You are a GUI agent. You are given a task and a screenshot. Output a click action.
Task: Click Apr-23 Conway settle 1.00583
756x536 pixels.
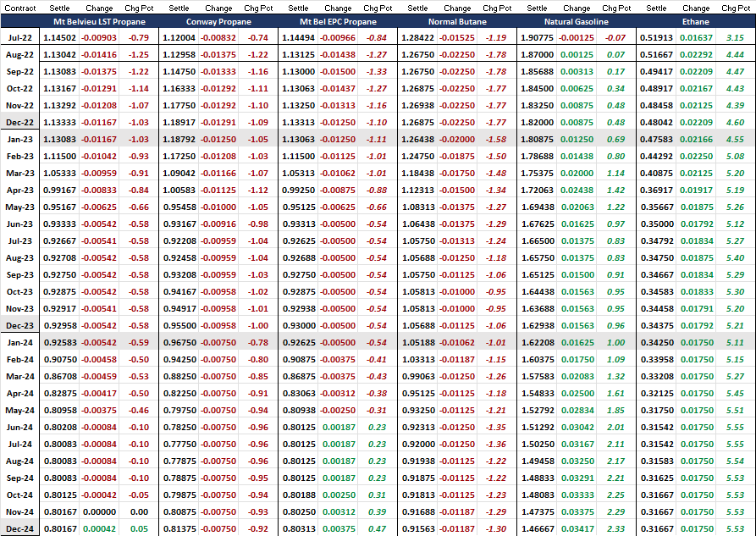click(179, 190)
